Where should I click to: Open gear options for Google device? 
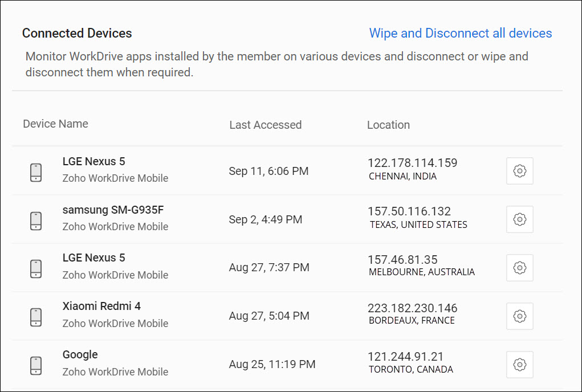(x=519, y=365)
